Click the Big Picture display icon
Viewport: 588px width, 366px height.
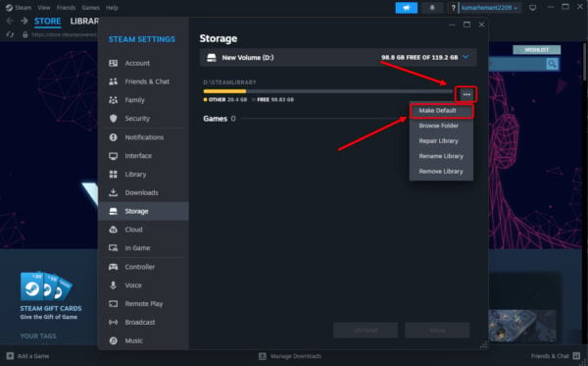click(532, 8)
